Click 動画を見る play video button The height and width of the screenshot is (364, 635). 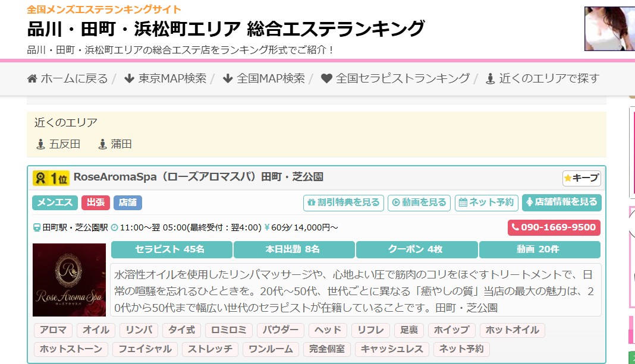(419, 202)
